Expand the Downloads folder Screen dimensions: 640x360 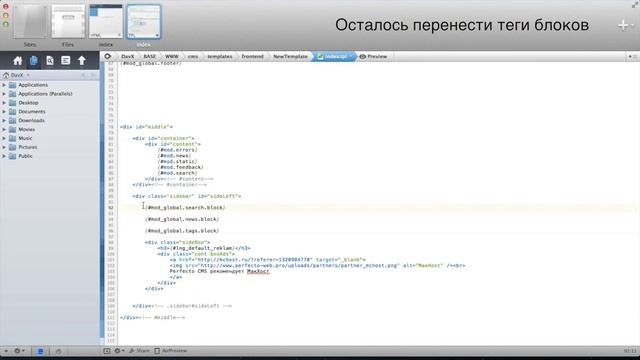point(4,120)
